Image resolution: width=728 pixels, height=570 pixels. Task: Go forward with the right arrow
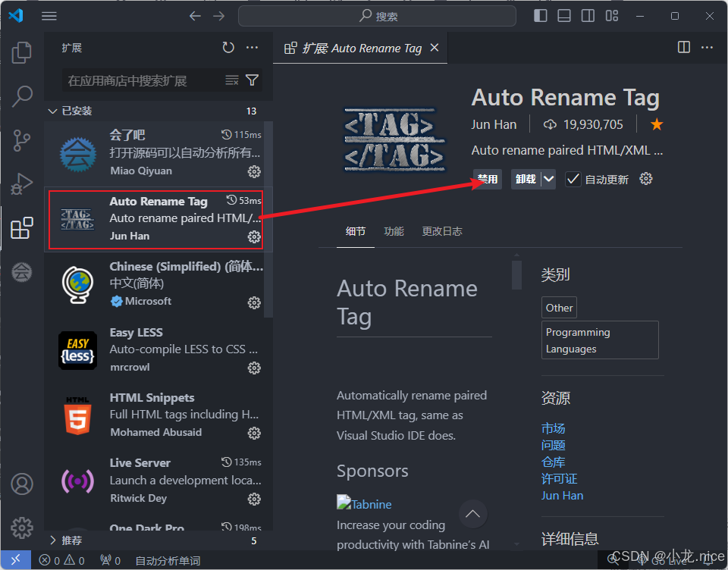pos(218,16)
